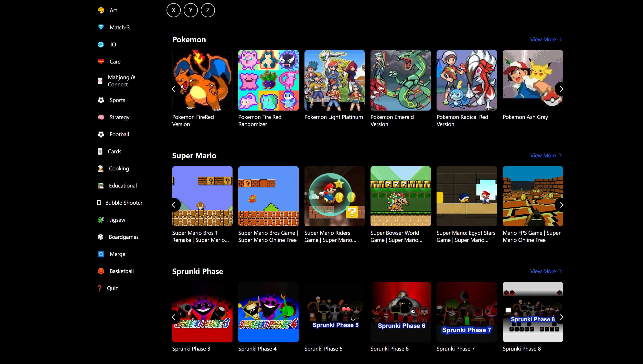Click the Sprunki Phase 7 title text

pyautogui.click(x=455, y=349)
